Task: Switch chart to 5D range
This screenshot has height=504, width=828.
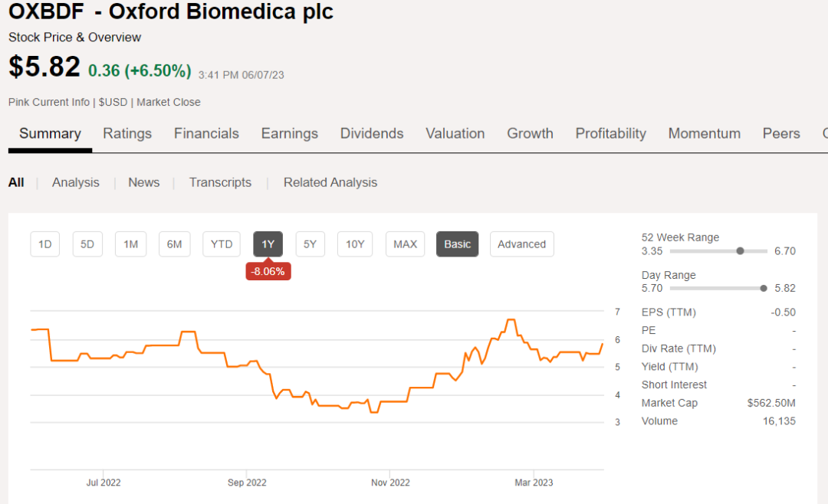Action: [87, 244]
